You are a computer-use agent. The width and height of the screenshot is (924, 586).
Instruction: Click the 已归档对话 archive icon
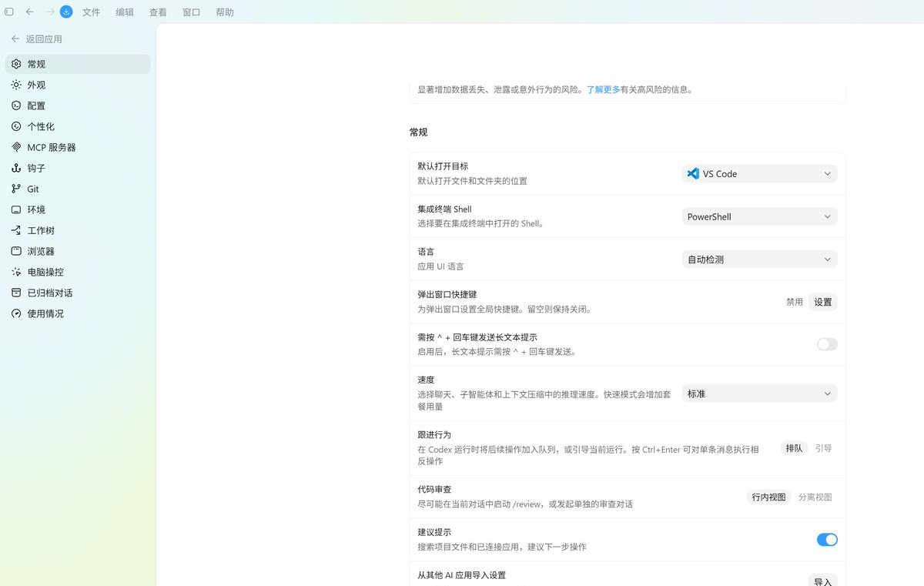point(16,293)
